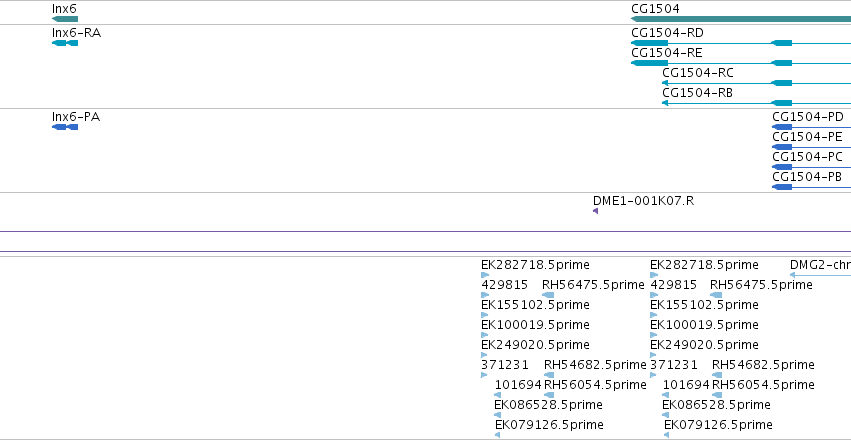Open the CG1504-RB transcript label
Image resolution: width=851 pixels, height=440 pixels.
coord(697,93)
